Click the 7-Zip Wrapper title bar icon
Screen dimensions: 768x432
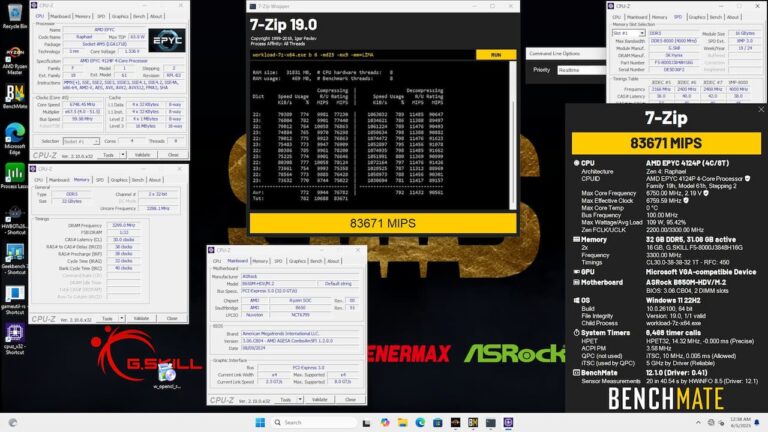(x=253, y=6)
